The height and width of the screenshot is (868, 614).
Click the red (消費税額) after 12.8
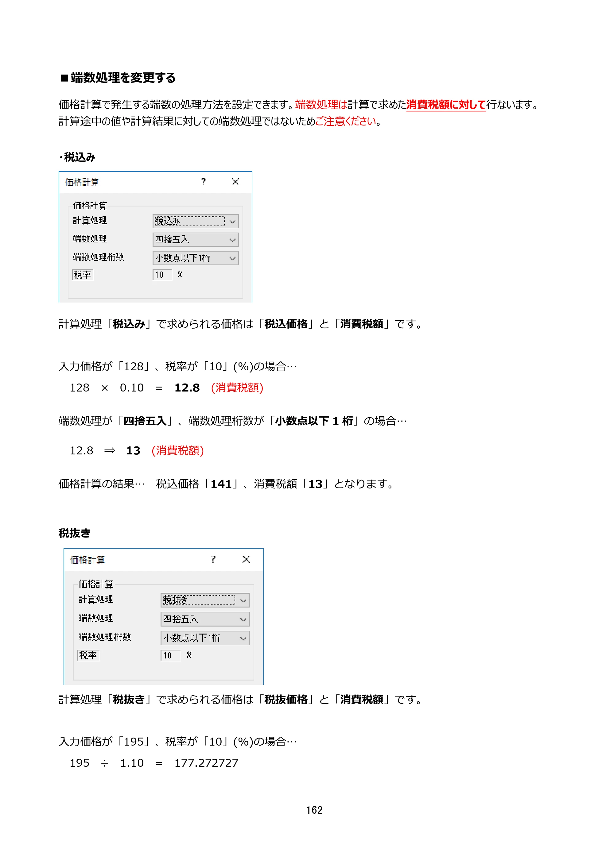pyautogui.click(x=237, y=388)
